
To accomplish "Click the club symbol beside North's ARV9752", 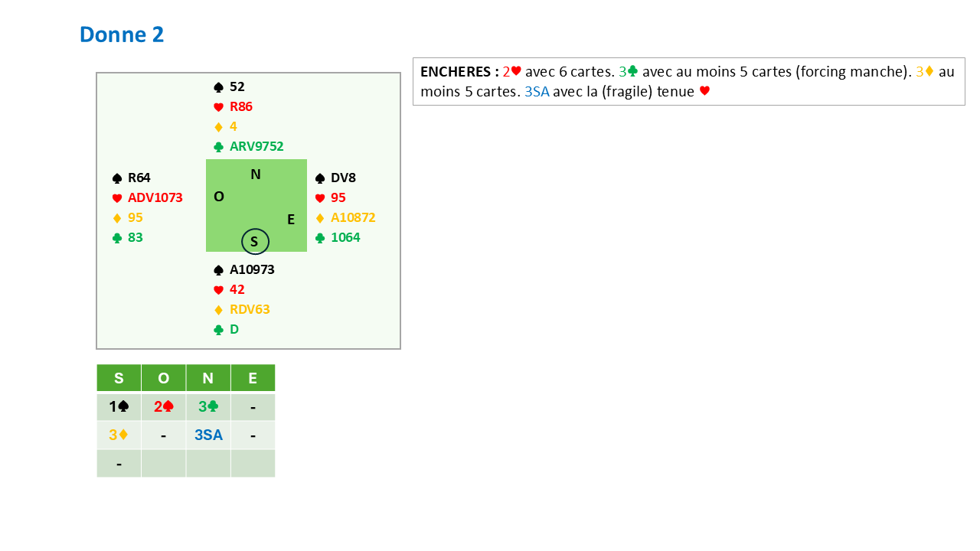I will point(218,147).
